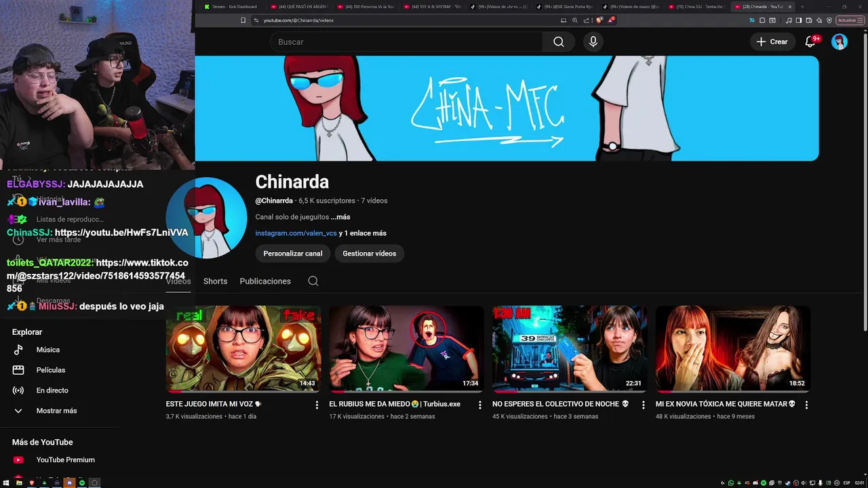
Task: Open options for EL RUBIUS ME DA MIEDO
Action: (x=480, y=405)
